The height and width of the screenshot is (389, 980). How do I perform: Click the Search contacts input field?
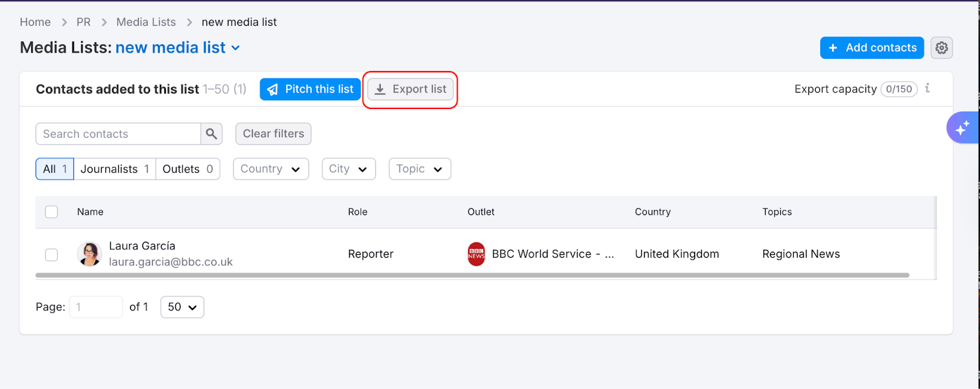(118, 134)
